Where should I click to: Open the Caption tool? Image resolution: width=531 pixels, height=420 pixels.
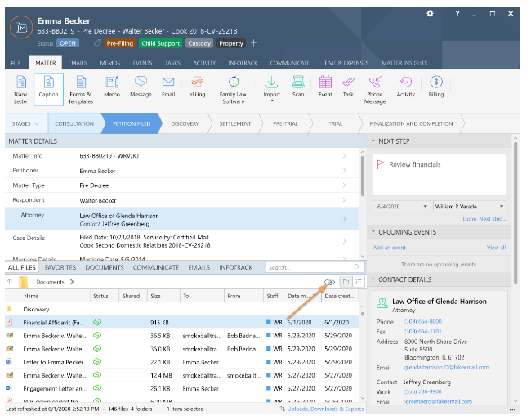(x=49, y=89)
